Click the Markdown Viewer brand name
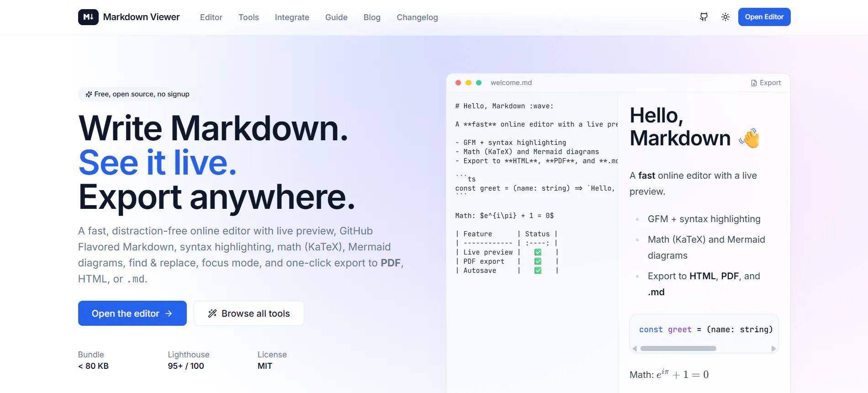868x393 pixels. coord(142,17)
